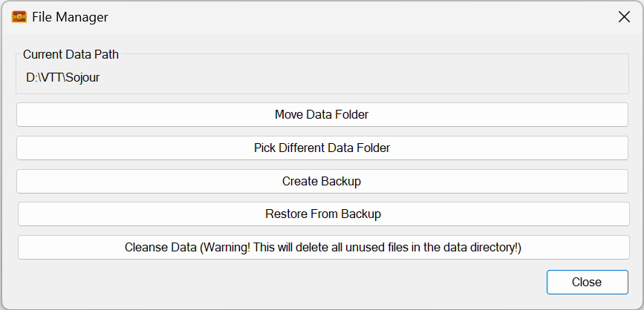Delete unused files with Cleanse Data
644x310 pixels.
pyautogui.click(x=323, y=247)
